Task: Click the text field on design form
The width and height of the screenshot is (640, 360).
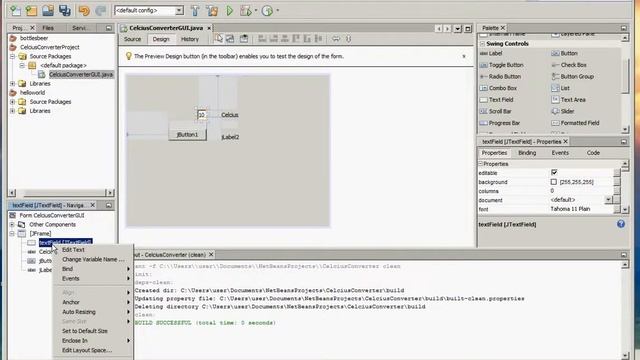Action: [202, 115]
